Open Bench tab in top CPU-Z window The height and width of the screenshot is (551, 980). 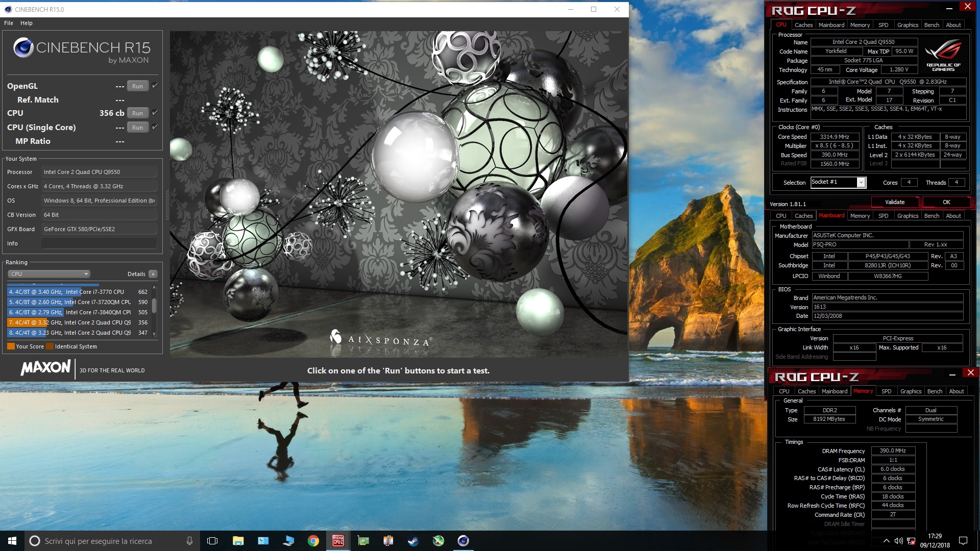pyautogui.click(x=932, y=24)
